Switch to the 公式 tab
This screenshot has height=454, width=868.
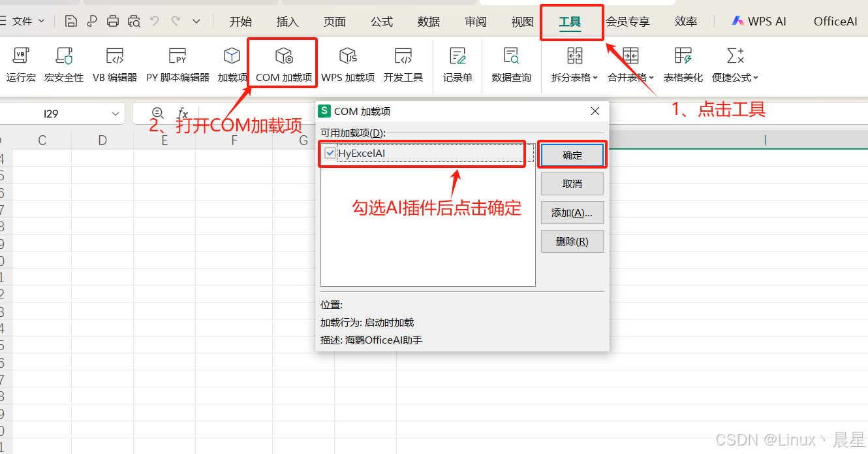382,22
